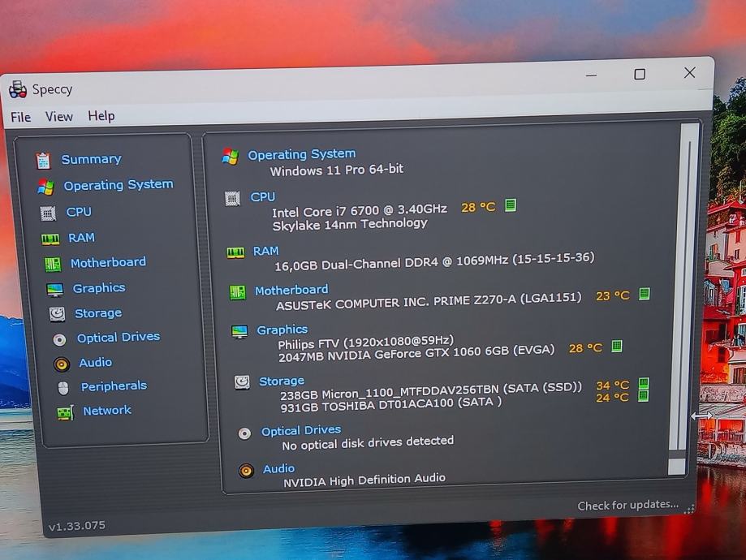Screen dimensions: 746x560
Task: Open the Audio speaker icon in sidebar
Action: click(62, 364)
